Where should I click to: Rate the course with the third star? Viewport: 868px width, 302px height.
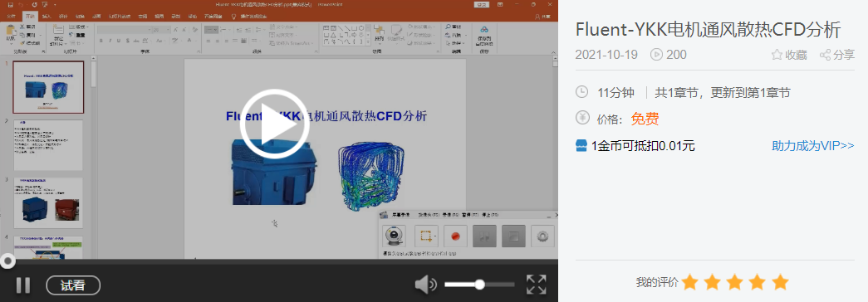735,282
